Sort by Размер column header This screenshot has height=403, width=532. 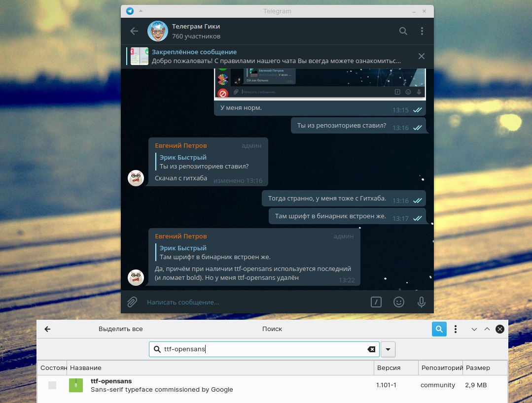[485, 368]
